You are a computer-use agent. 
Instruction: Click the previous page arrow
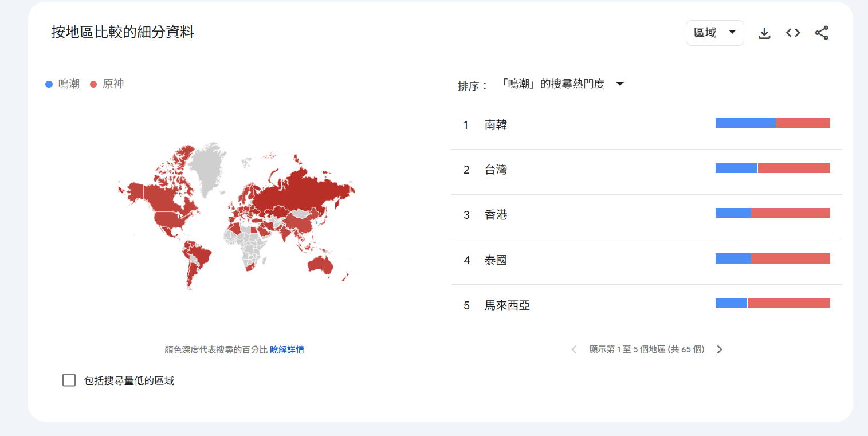click(574, 349)
